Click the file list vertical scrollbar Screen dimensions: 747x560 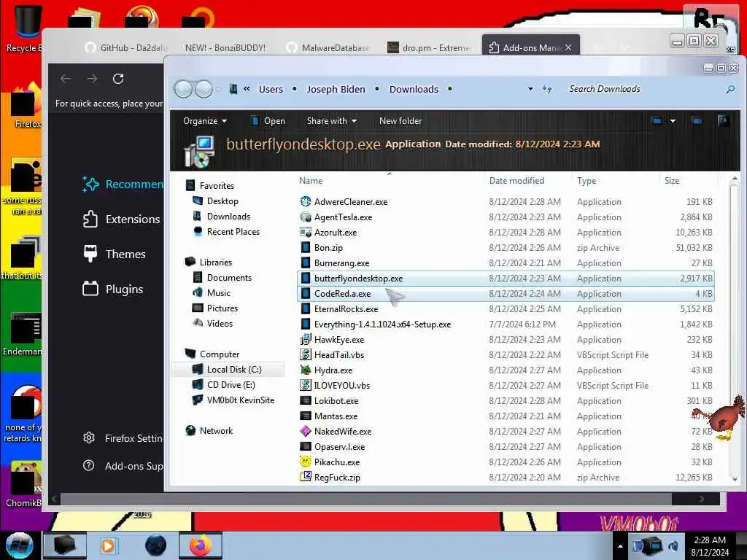(x=734, y=329)
